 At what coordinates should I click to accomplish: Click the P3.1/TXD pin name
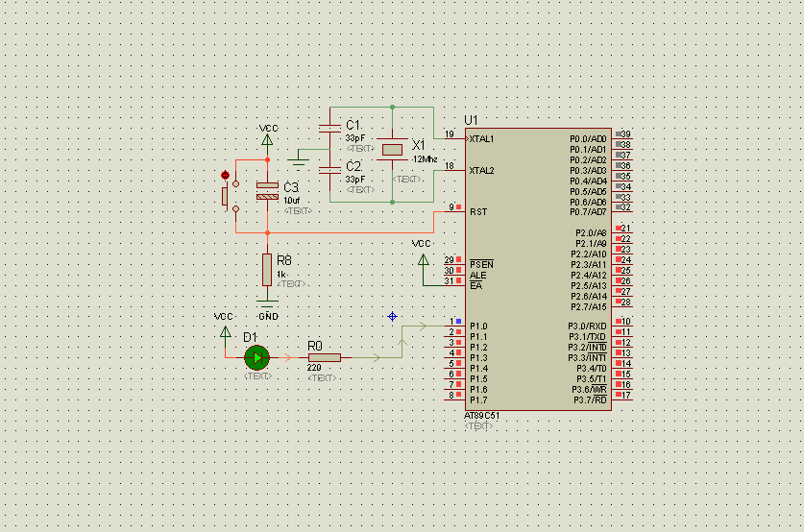click(588, 337)
